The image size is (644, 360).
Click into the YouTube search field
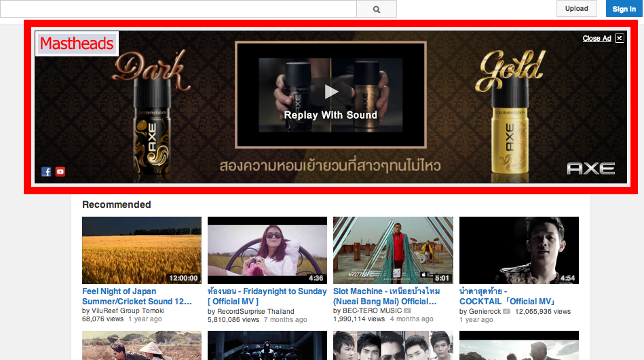click(178, 9)
